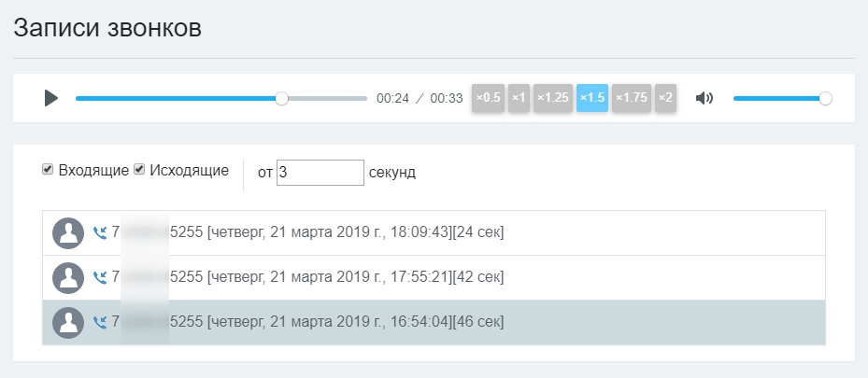The height and width of the screenshot is (378, 868).
Task: Set playback speed to ×1
Action: pyautogui.click(x=519, y=97)
